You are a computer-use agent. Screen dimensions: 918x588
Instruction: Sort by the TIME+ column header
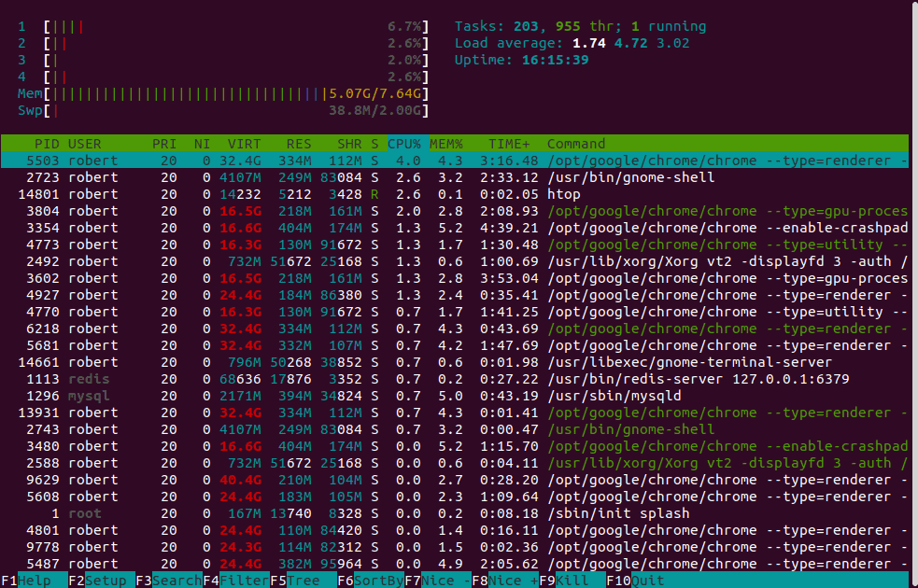tap(510, 144)
